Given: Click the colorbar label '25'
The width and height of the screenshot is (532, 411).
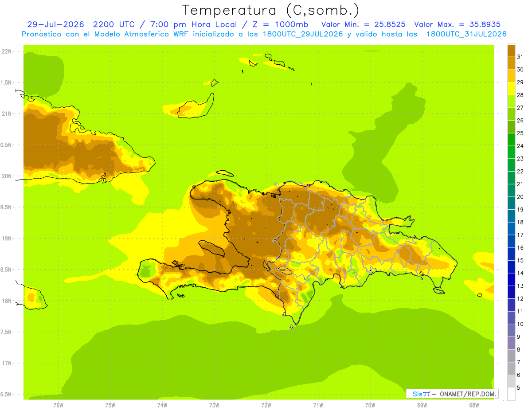Looking at the screenshot, I should [x=520, y=133].
